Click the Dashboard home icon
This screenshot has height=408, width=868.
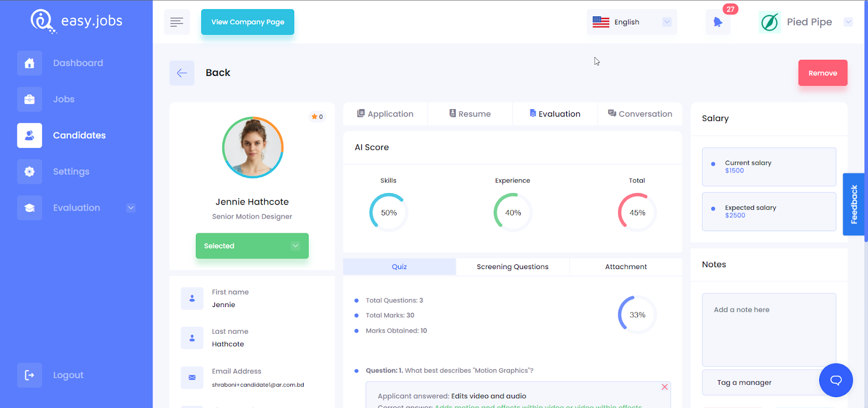pyautogui.click(x=29, y=63)
